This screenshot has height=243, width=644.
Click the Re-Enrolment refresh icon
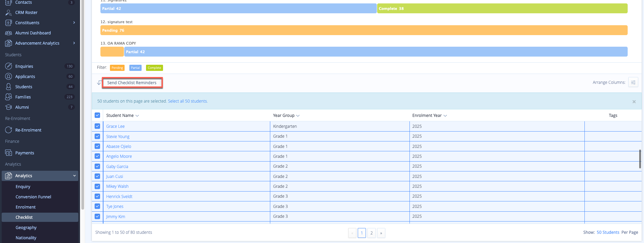coord(9,130)
